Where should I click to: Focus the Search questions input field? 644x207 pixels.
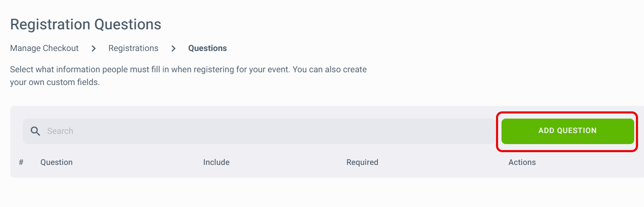(x=259, y=131)
